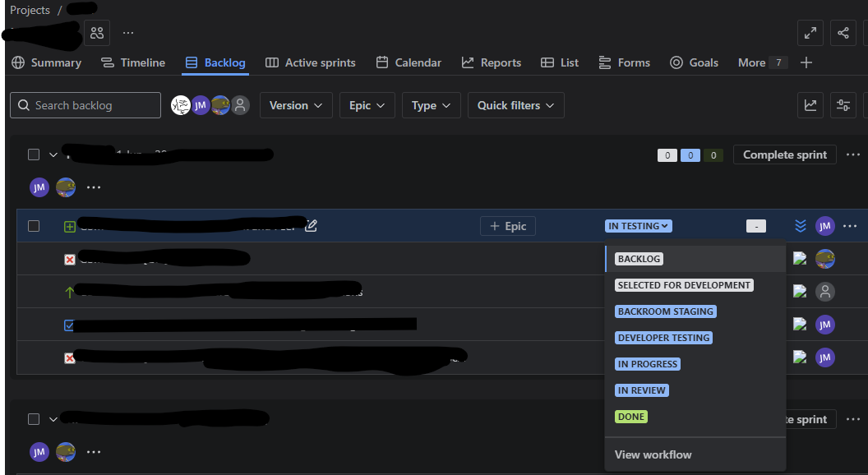868x475 pixels.
Task: Check the checkbox for the highlighted epic row
Action: pos(34,226)
